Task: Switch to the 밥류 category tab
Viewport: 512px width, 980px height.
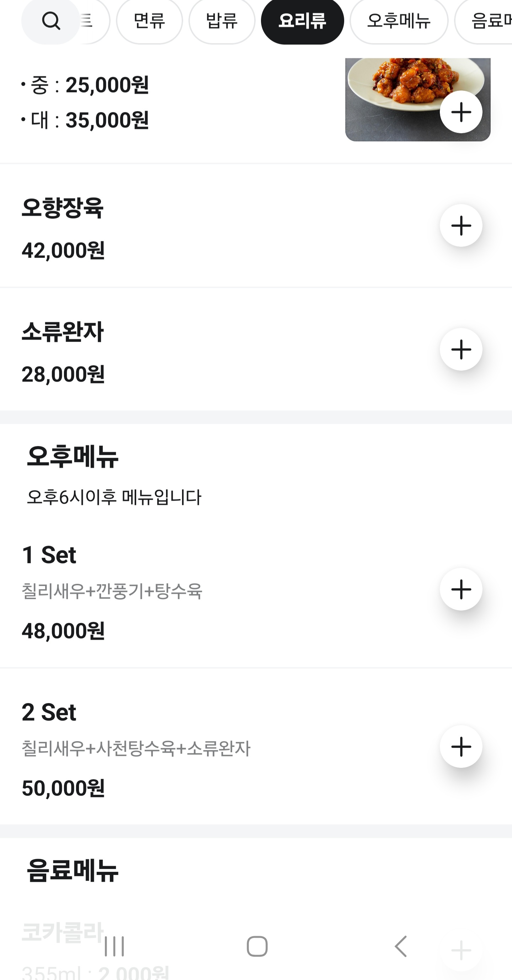Action: tap(222, 21)
